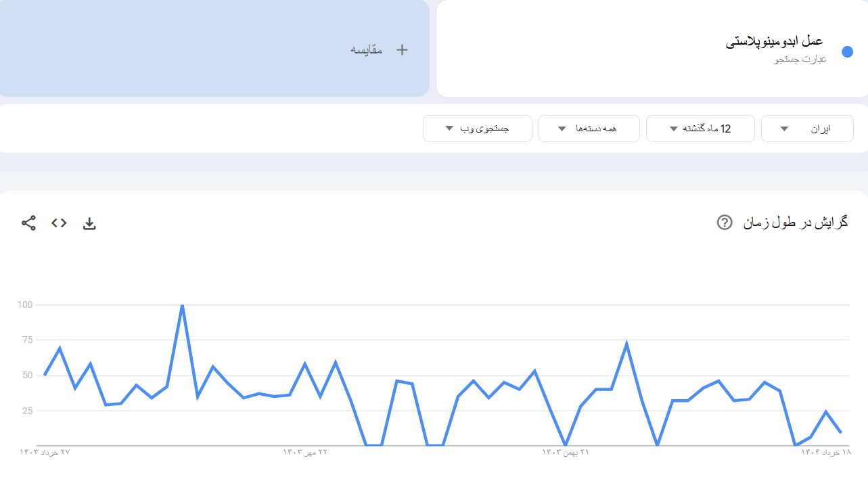Viewport: 868px width, 477px height.
Task: Click the chart peak at value 100
Action: point(182,305)
